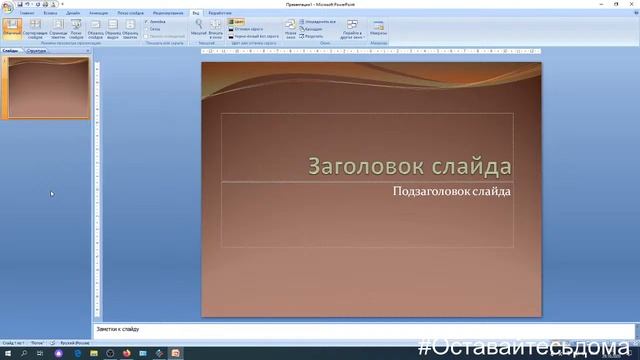Click the Поток theme name in status bar

pyautogui.click(x=37, y=343)
